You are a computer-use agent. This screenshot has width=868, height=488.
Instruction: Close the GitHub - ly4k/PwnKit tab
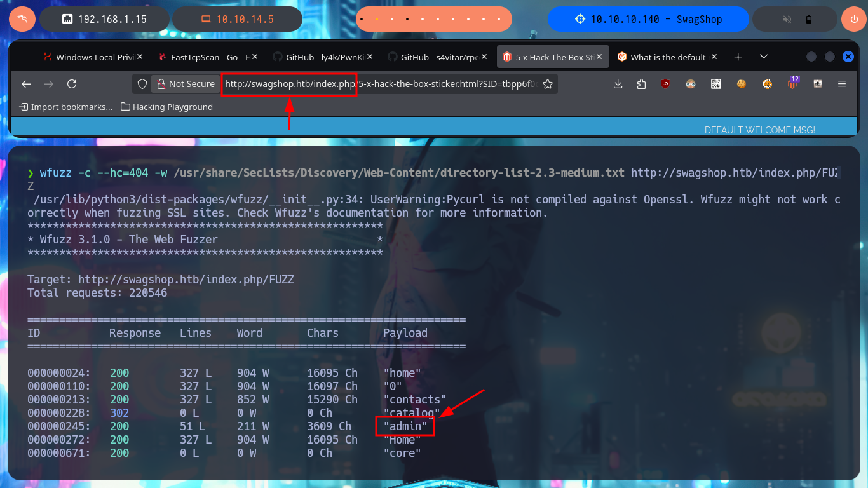369,57
